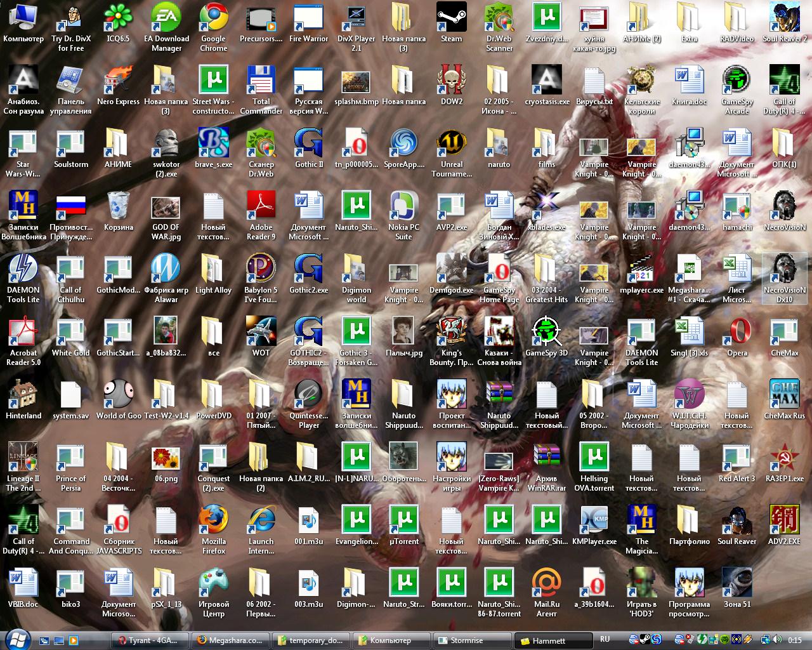
Task: Switch to Megashara Firefox taskbar button
Action: [231, 640]
